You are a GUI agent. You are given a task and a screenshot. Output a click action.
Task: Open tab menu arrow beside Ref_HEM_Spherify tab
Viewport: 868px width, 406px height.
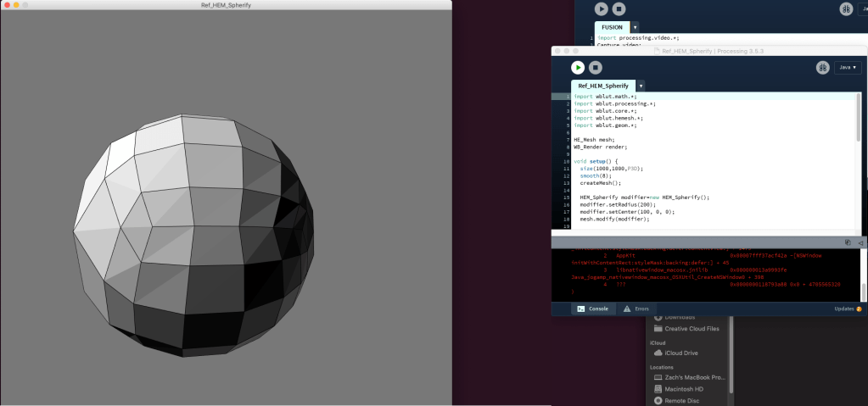coord(641,86)
